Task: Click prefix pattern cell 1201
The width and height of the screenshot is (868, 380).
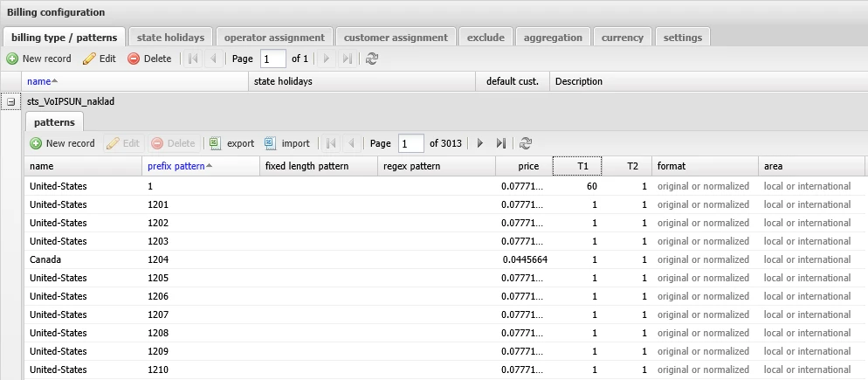Action: (x=200, y=205)
